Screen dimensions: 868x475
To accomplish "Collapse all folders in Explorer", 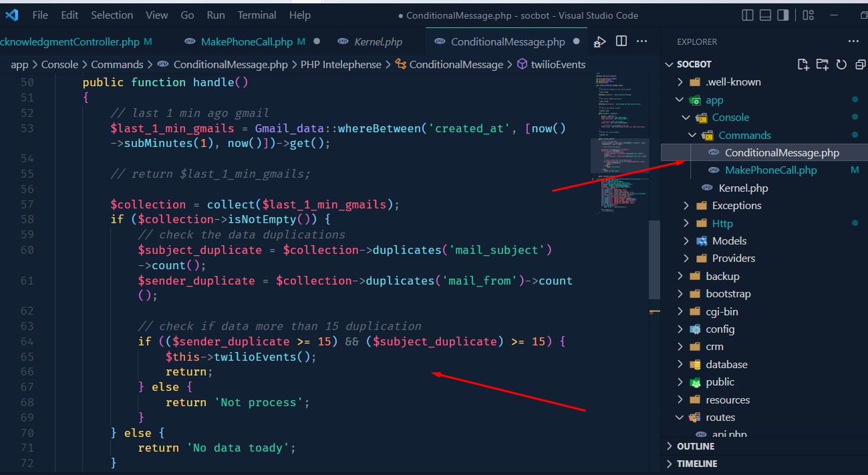I will click(x=858, y=65).
